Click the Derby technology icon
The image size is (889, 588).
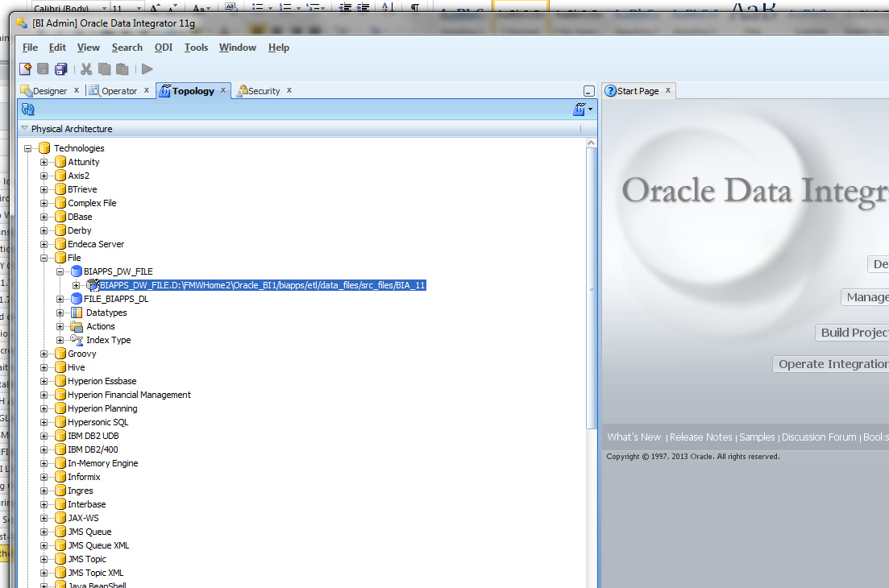[x=60, y=230]
